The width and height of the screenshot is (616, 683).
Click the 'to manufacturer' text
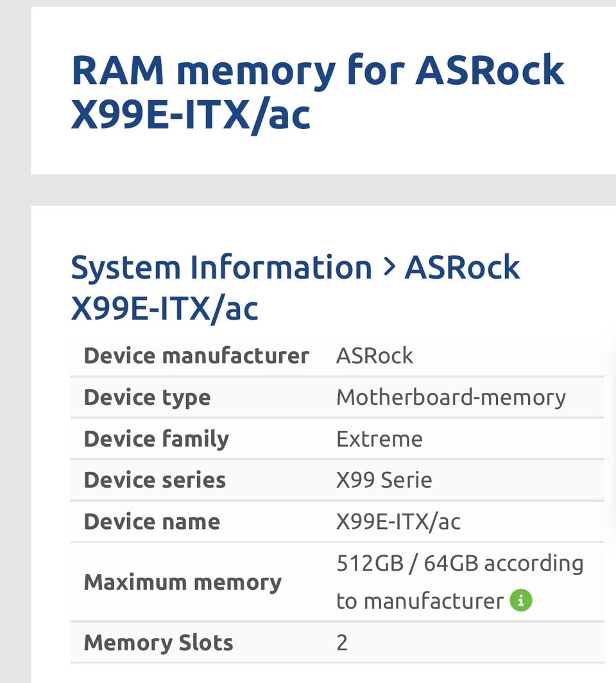click(420, 601)
